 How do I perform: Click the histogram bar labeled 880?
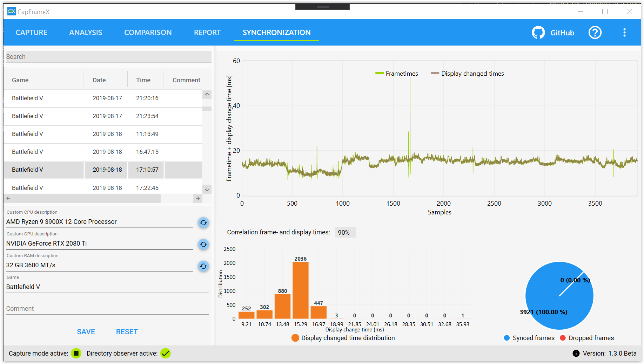click(283, 306)
